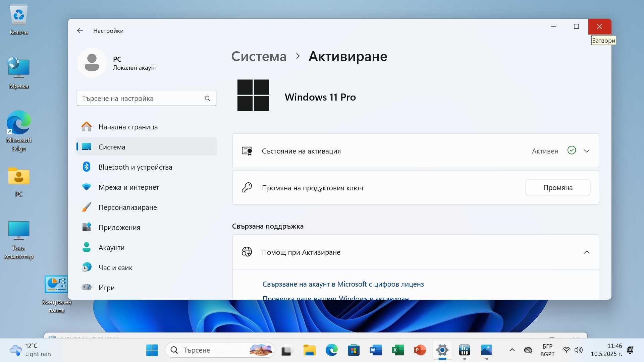This screenshot has width=644, height=362.
Task: Open Microsoft Edge desktop shortcut
Action: point(19,131)
